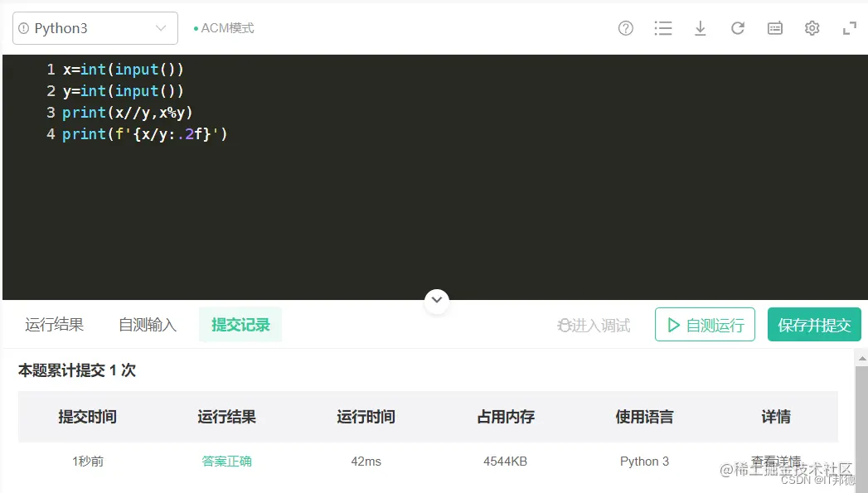Screen dimensions: 868x493
Task: Open the Python3 language dropdown
Action: [x=95, y=27]
